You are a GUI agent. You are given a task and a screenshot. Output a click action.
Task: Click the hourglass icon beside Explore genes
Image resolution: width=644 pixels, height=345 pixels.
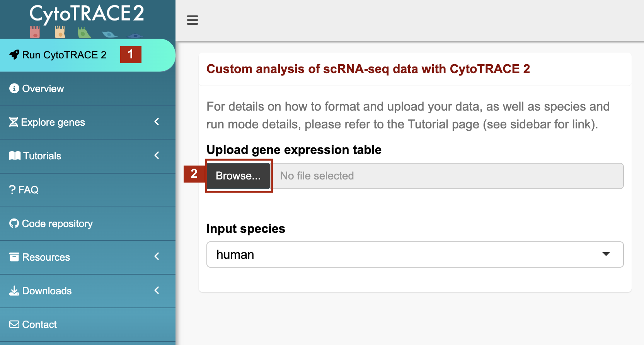14,122
